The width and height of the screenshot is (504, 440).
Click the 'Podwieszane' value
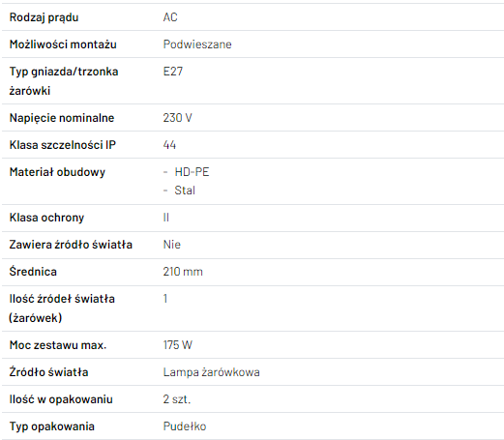click(x=197, y=44)
